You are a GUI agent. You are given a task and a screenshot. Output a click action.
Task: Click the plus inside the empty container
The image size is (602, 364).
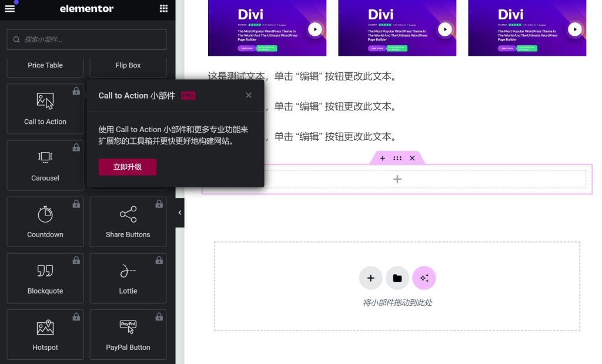[397, 179]
